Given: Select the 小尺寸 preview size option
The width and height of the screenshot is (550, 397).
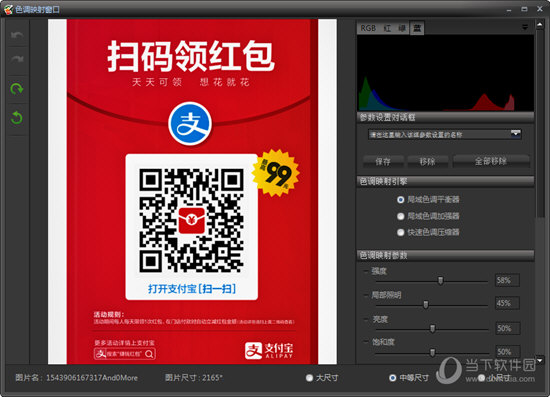Looking at the screenshot, I should click(x=494, y=378).
